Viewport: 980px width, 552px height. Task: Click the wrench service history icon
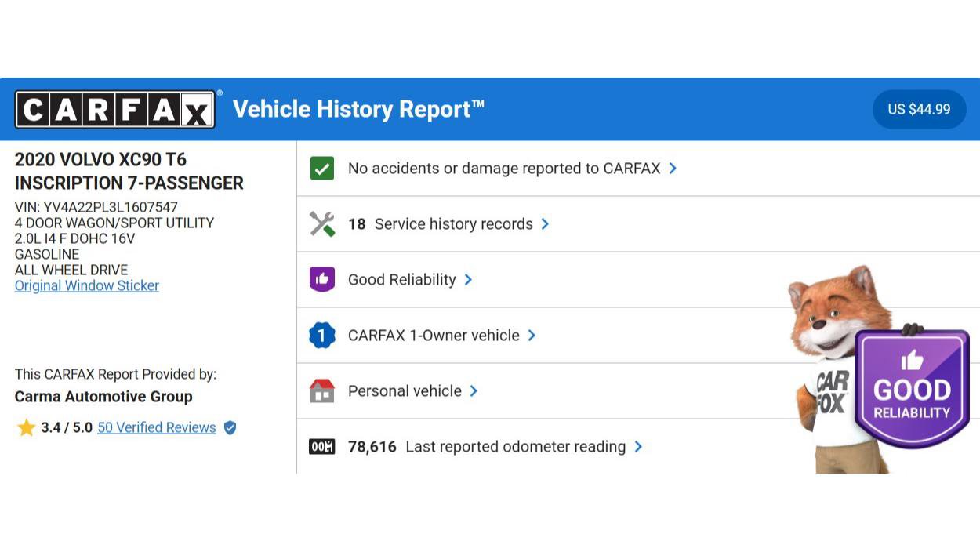pos(322,224)
